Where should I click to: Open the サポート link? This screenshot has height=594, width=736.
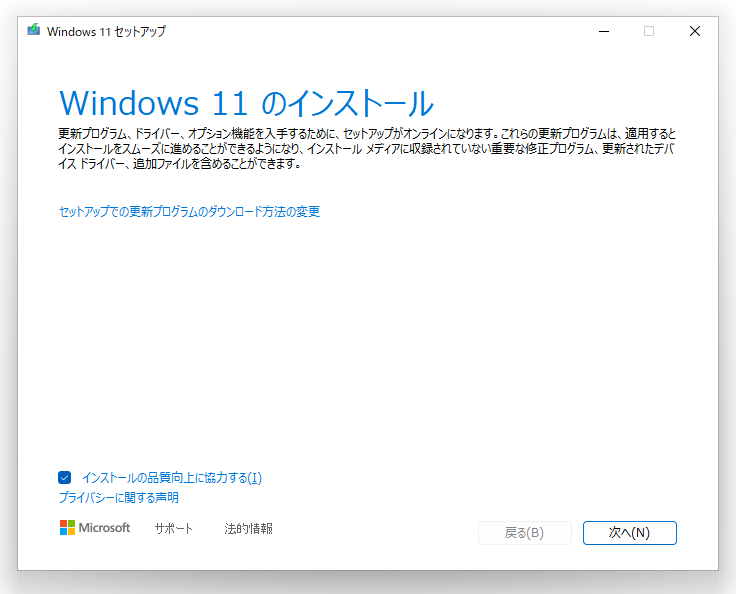[174, 528]
